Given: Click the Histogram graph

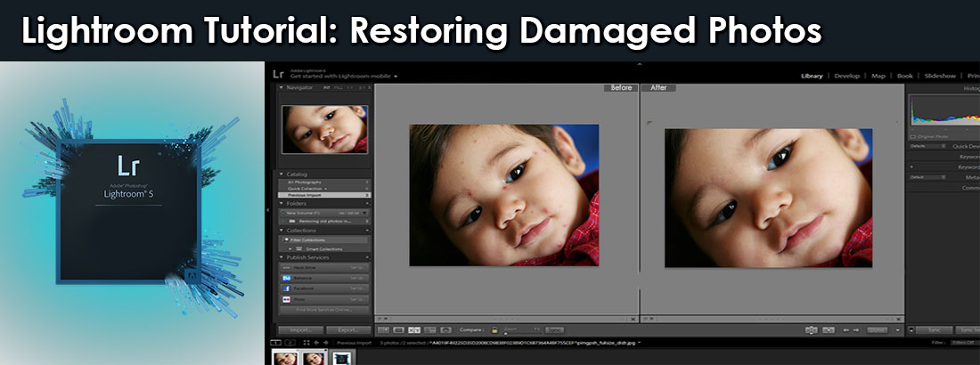Looking at the screenshot, I should coord(944,111).
